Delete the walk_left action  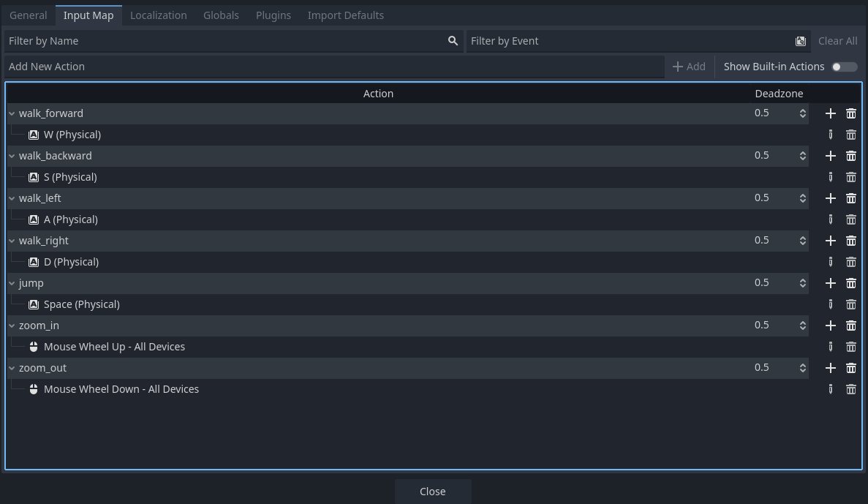[851, 198]
